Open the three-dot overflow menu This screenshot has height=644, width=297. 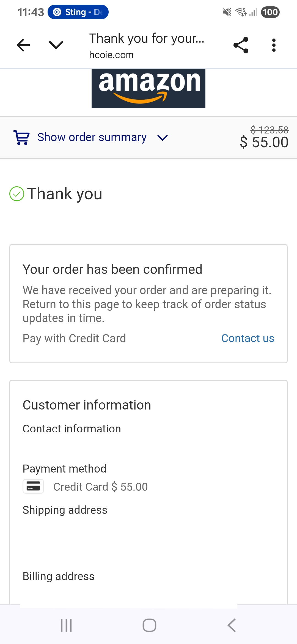tap(274, 45)
